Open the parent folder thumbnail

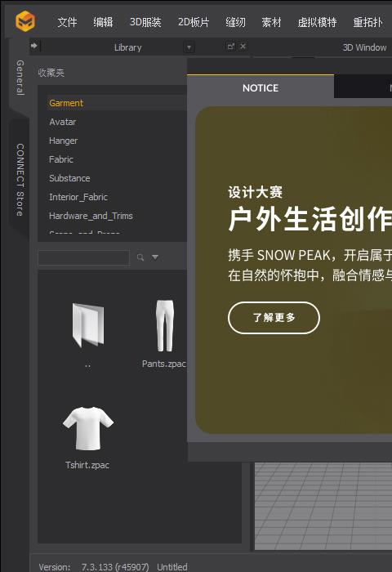click(88, 324)
